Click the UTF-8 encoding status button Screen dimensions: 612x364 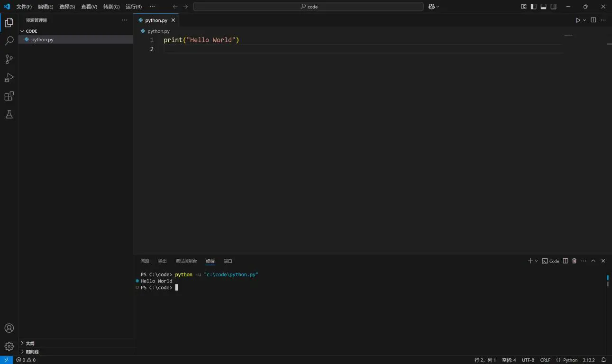[x=528, y=360]
